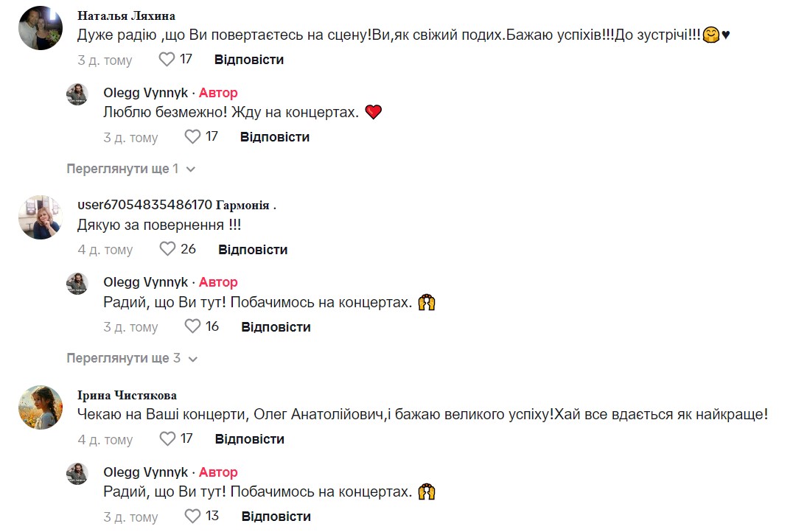Like Ірина Чистякова's comment with heart icon
The width and height of the screenshot is (793, 532).
167,439
